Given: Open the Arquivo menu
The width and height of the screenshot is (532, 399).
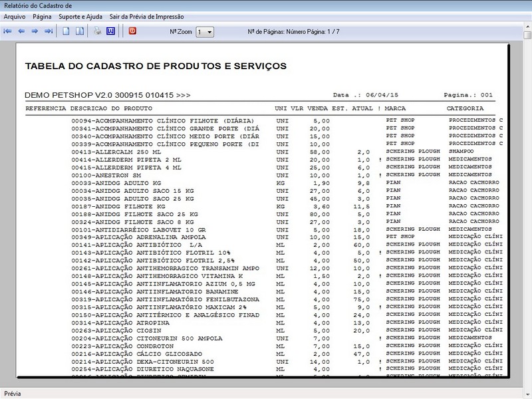Looking at the screenshot, I should [x=15, y=16].
